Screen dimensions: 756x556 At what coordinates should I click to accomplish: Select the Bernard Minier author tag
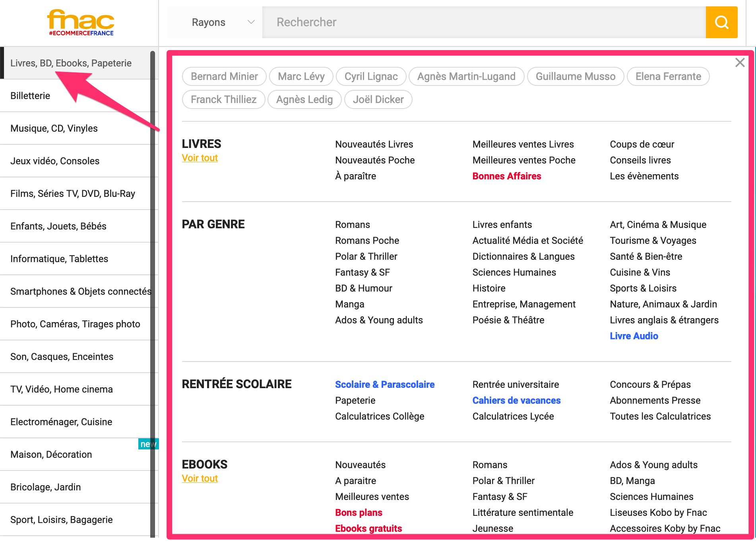tap(224, 76)
